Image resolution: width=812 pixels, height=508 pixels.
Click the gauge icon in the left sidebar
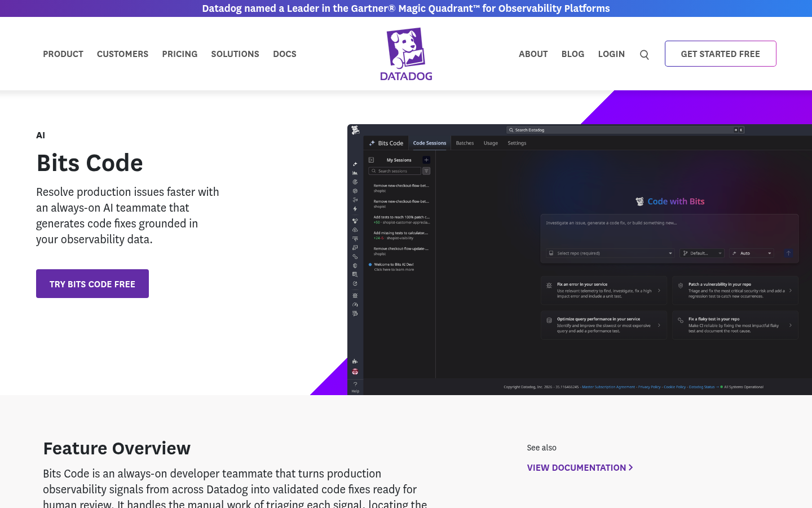[x=355, y=305]
